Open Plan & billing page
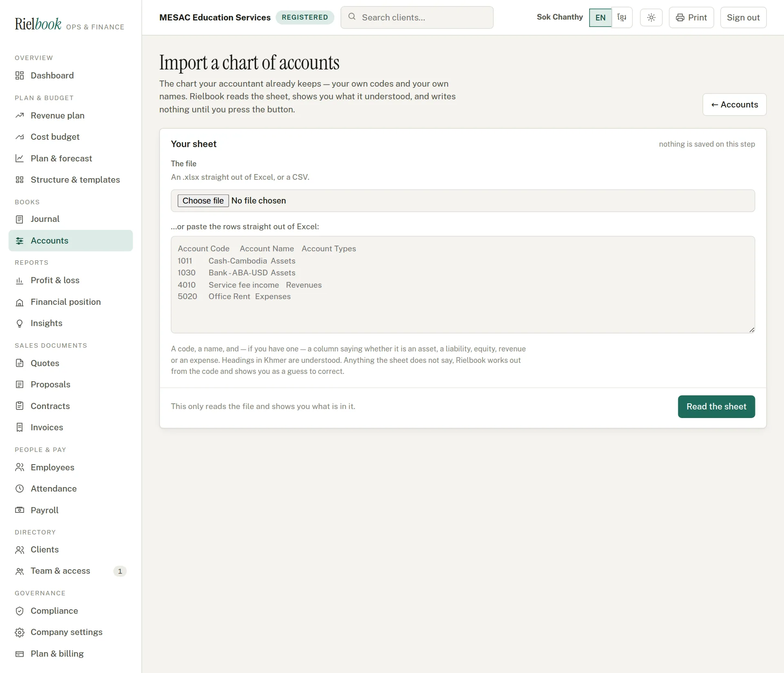Screen dimensions: 784x673 tap(71, 654)
